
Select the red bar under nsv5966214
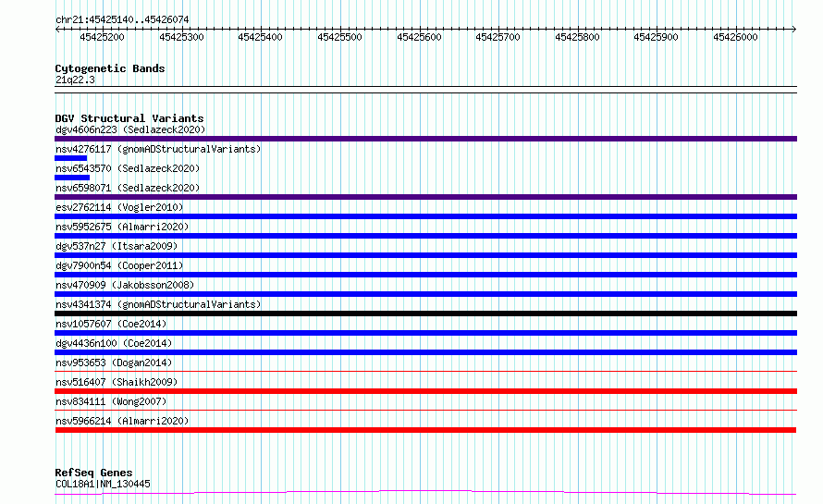[425, 430]
